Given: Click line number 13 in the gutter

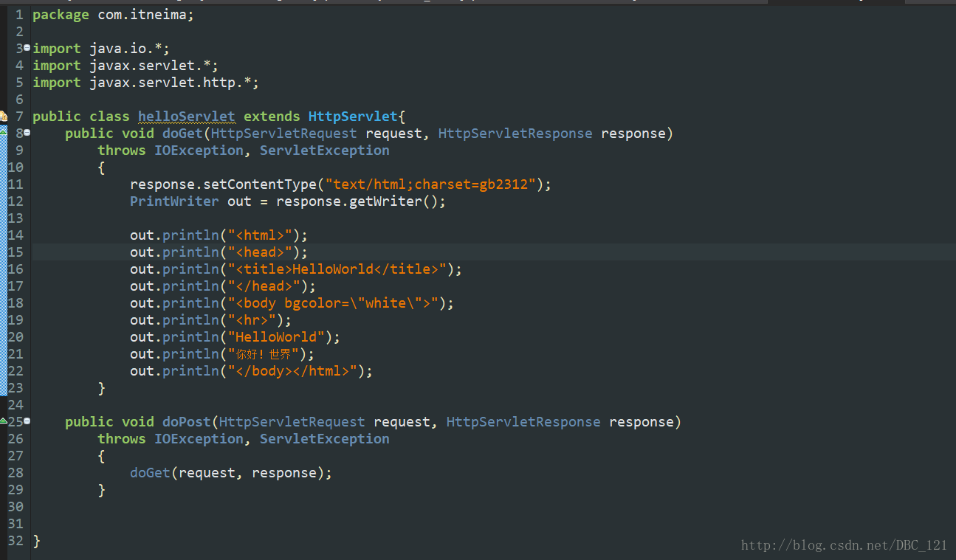Looking at the screenshot, I should tap(16, 218).
